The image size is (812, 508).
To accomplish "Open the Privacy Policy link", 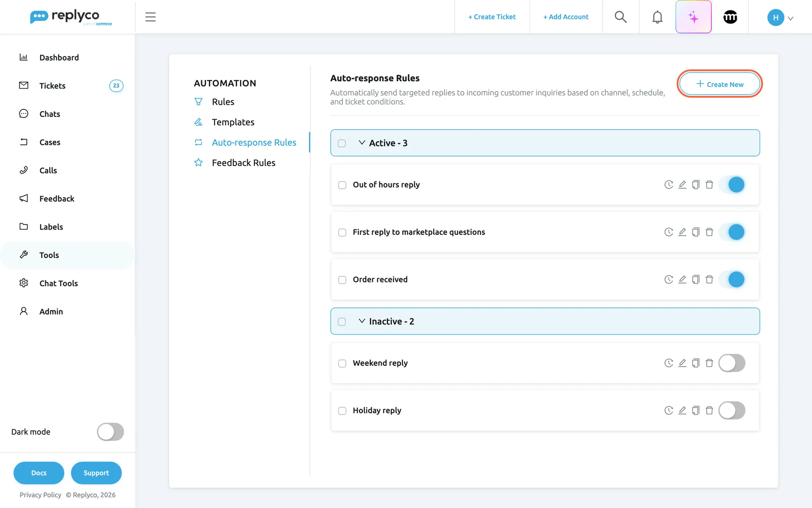I will pyautogui.click(x=40, y=495).
